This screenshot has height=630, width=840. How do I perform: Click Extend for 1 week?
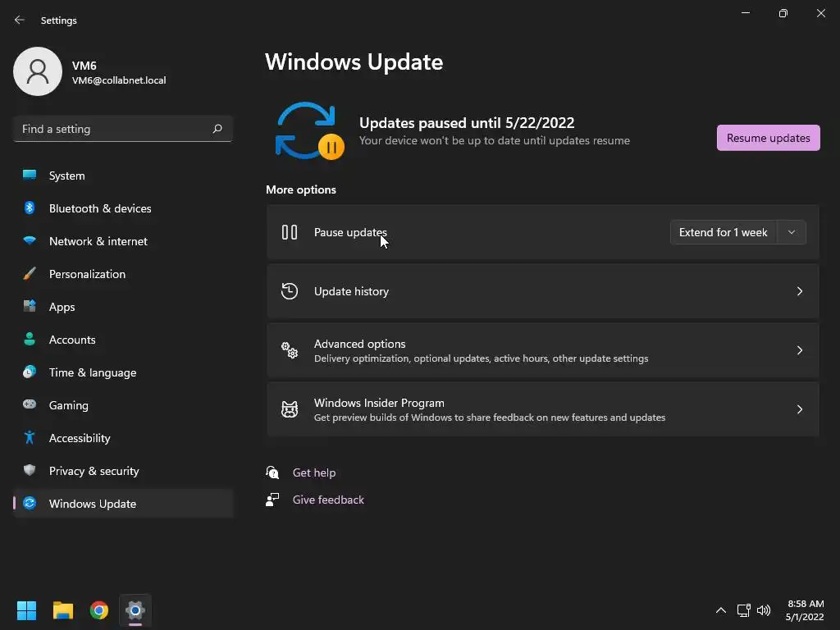point(724,232)
